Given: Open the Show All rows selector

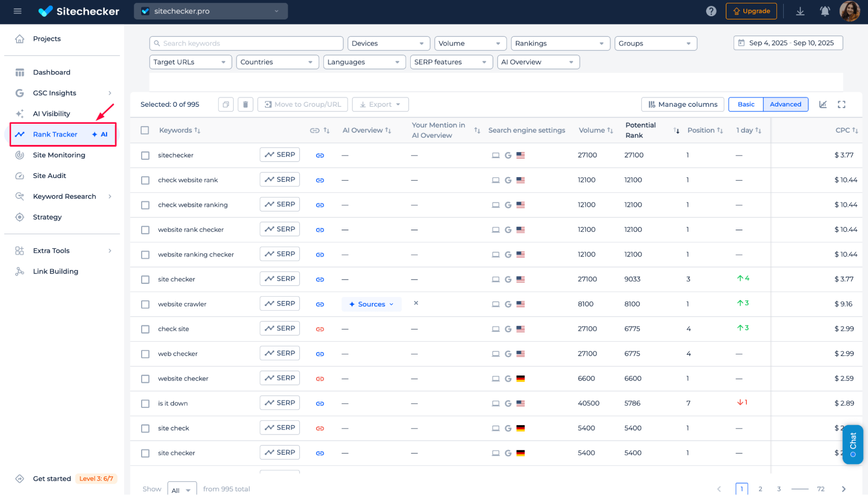Looking at the screenshot, I should coord(182,489).
